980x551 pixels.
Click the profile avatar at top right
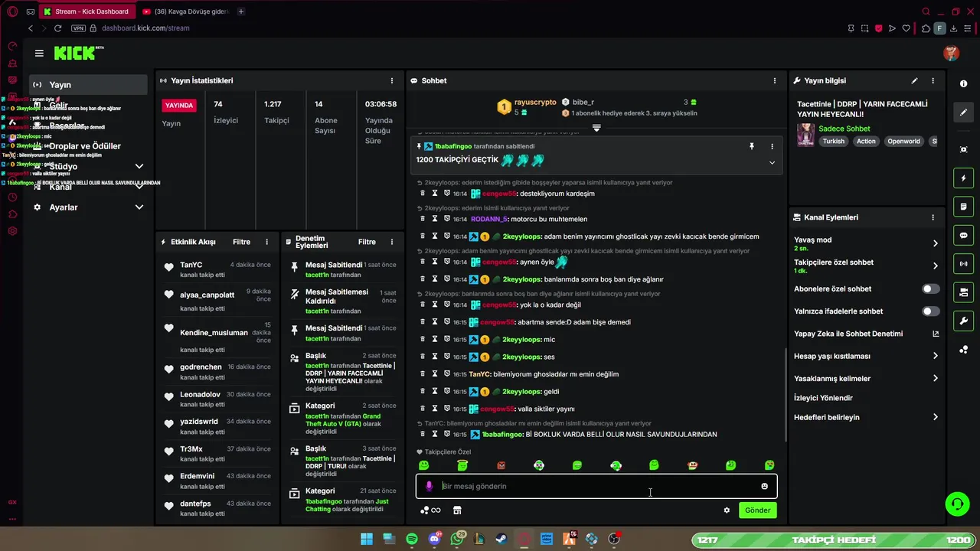[951, 53]
